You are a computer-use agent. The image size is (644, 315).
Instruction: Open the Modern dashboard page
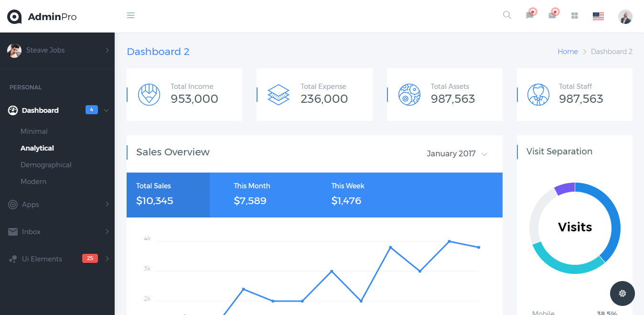[x=33, y=182]
